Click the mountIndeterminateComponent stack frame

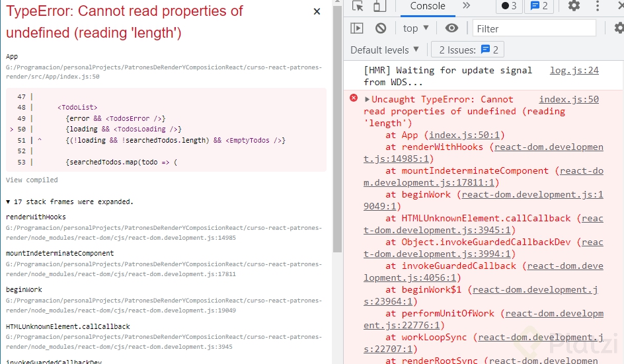[x=59, y=254]
